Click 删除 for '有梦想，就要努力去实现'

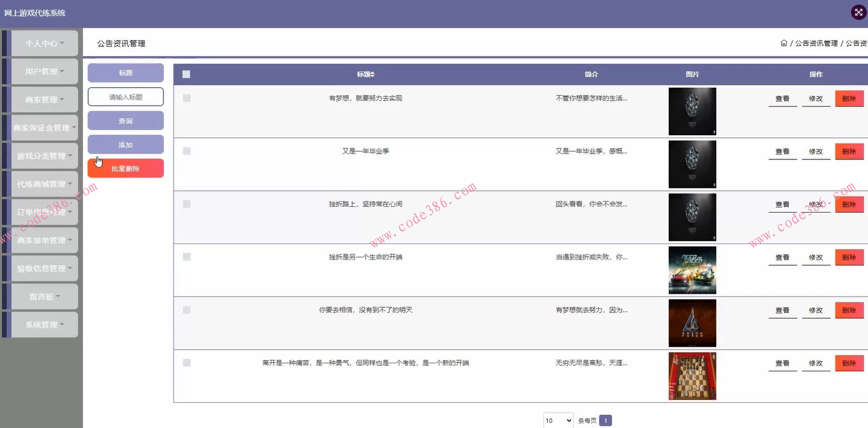[x=850, y=99]
